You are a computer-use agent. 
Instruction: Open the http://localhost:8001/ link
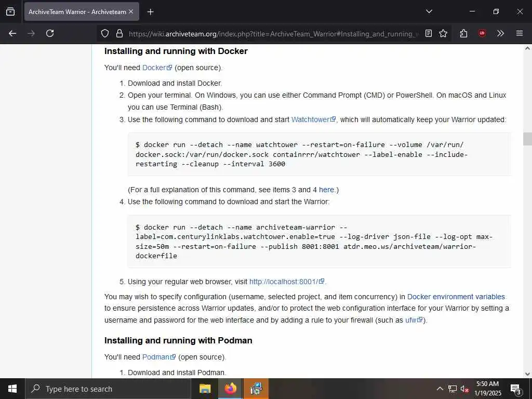point(287,282)
